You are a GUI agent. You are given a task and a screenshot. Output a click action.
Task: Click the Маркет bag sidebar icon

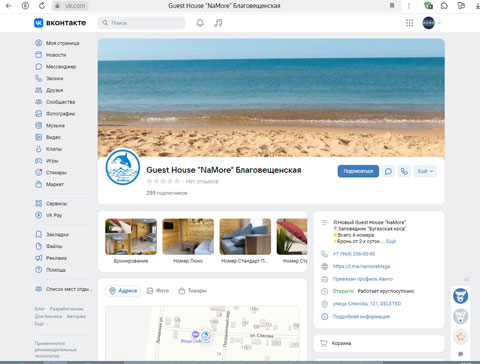coord(39,184)
